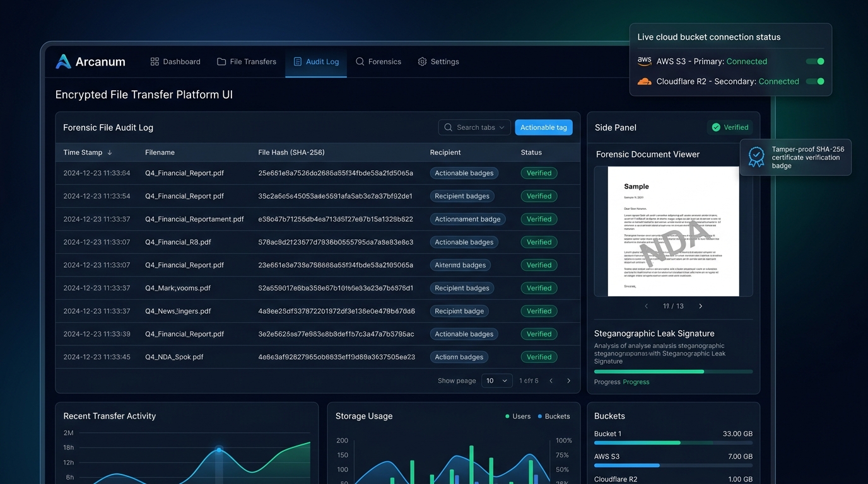The height and width of the screenshot is (484, 868).
Task: Click the Bucket 1 usage bar
Action: tap(673, 443)
